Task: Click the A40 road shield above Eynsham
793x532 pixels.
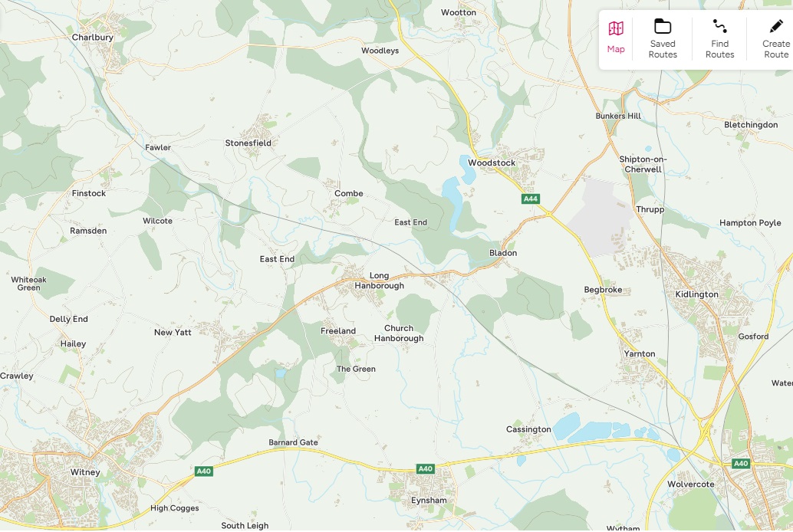Action: (426, 469)
